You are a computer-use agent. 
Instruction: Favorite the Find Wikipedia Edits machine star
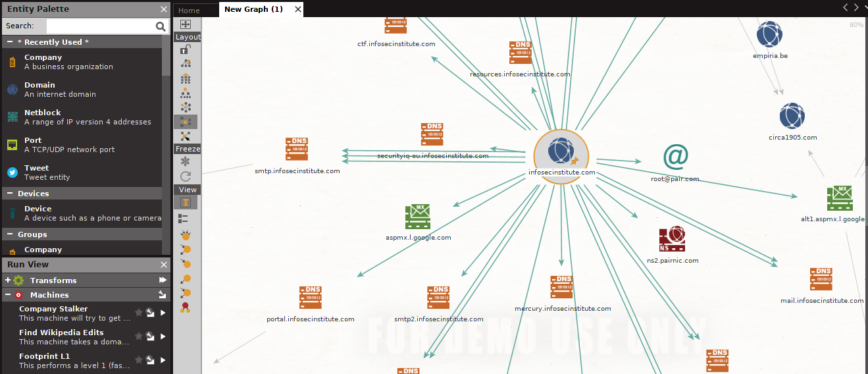pos(139,336)
